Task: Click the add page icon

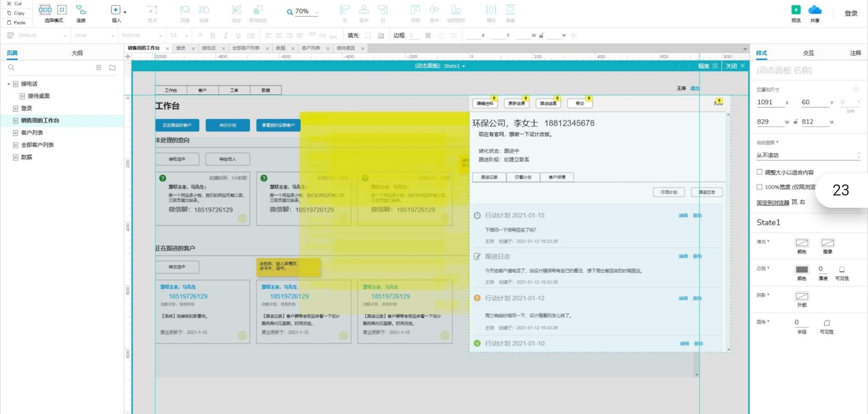Action: tap(98, 67)
